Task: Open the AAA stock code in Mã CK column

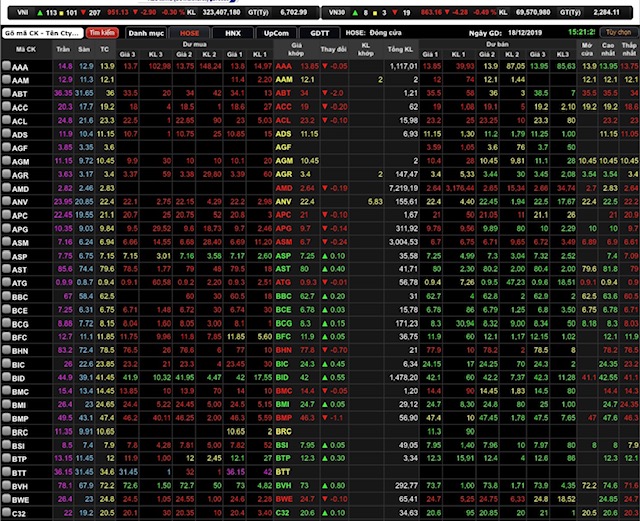Action: pos(20,67)
